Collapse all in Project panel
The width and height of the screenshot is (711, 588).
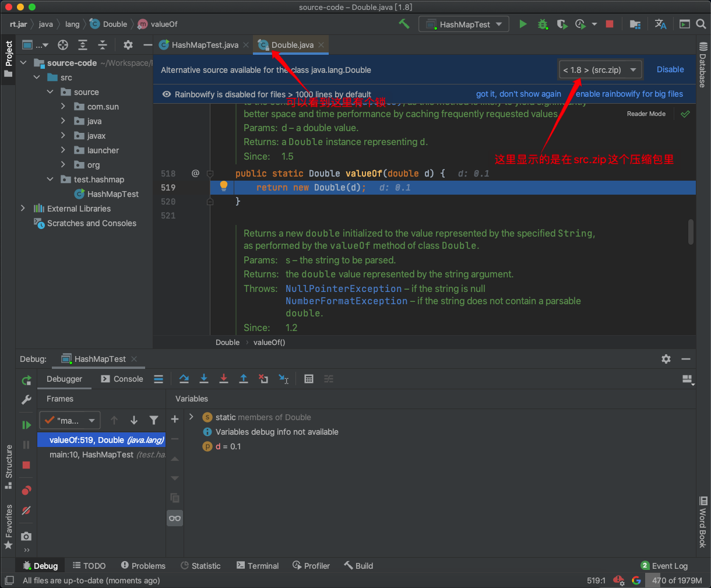tap(103, 45)
